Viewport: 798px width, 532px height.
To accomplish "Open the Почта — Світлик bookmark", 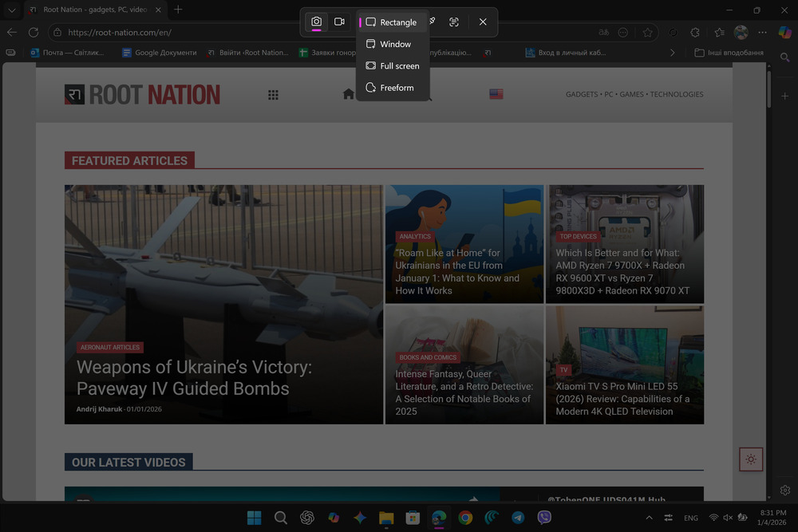I will point(67,53).
